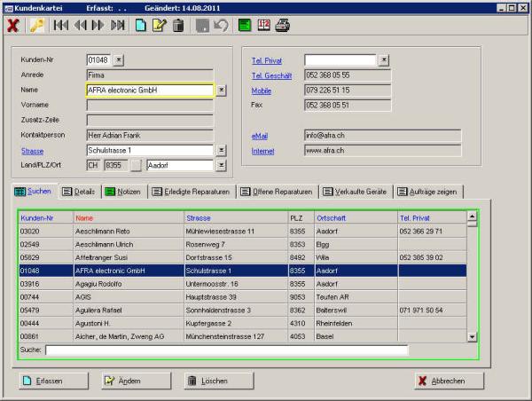This screenshot has width=532, height=401.
Task: Jump to the first record
Action: [60, 26]
